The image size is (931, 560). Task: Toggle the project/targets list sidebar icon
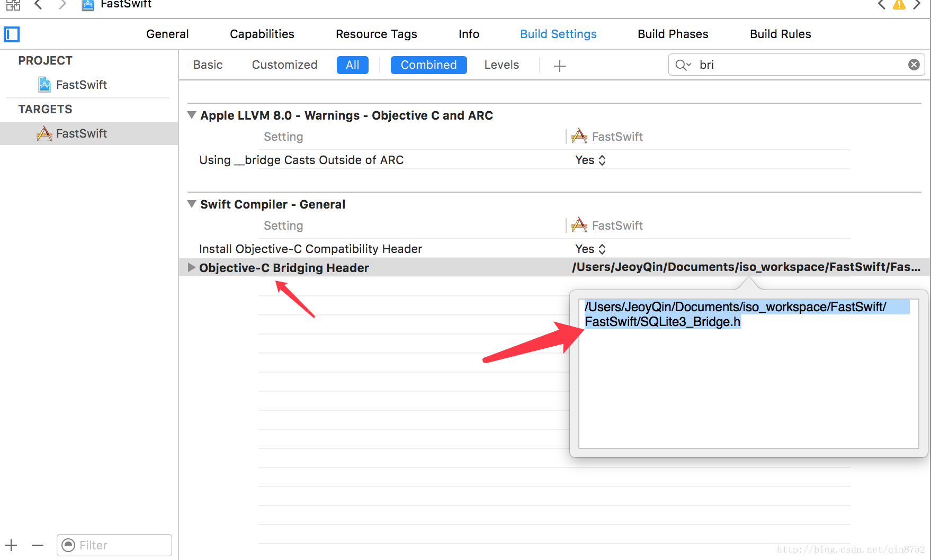(x=12, y=34)
